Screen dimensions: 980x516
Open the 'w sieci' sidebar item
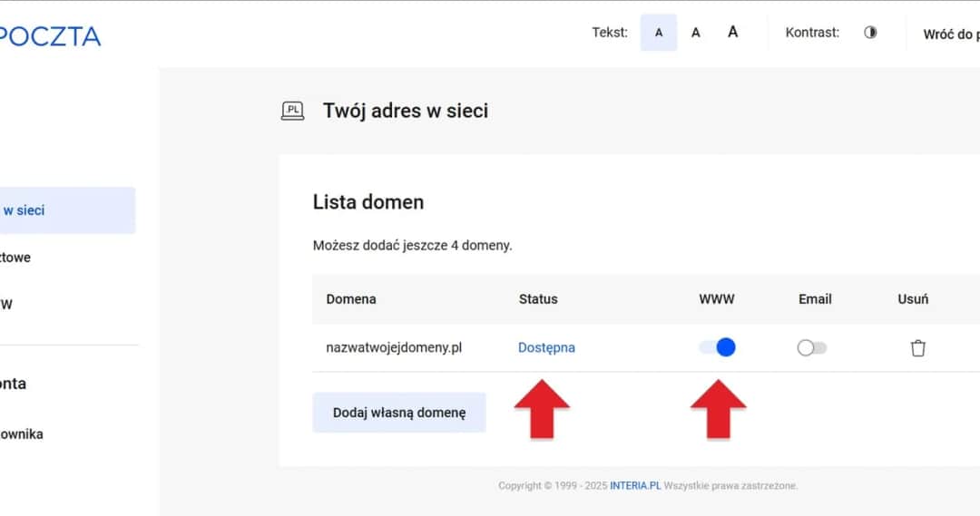tap(67, 210)
